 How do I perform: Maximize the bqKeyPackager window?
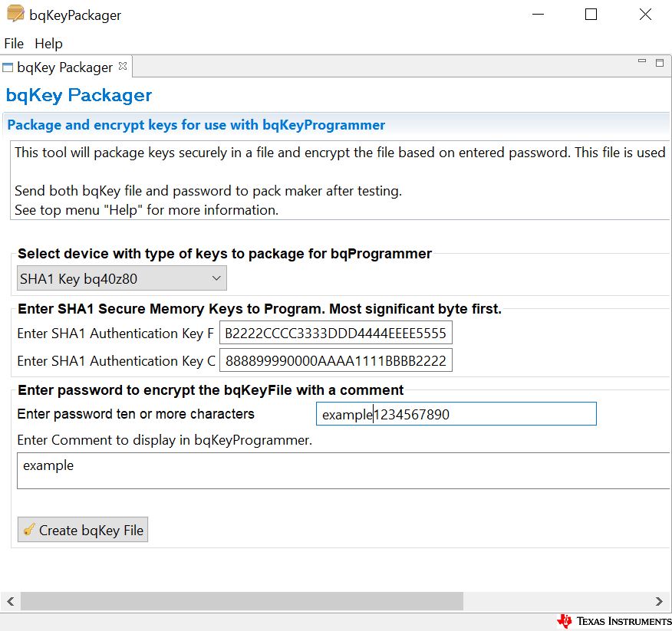591,15
